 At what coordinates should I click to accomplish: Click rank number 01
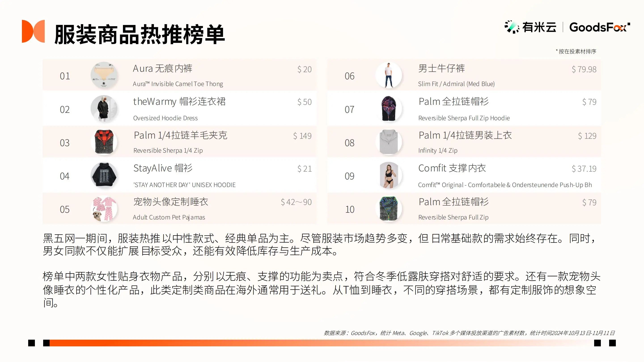click(65, 76)
